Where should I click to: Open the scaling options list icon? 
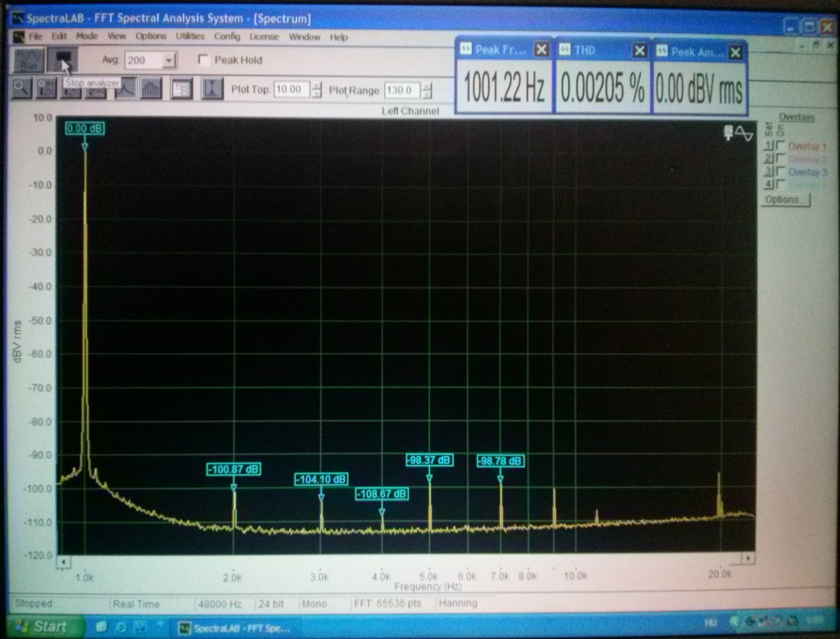click(x=181, y=89)
